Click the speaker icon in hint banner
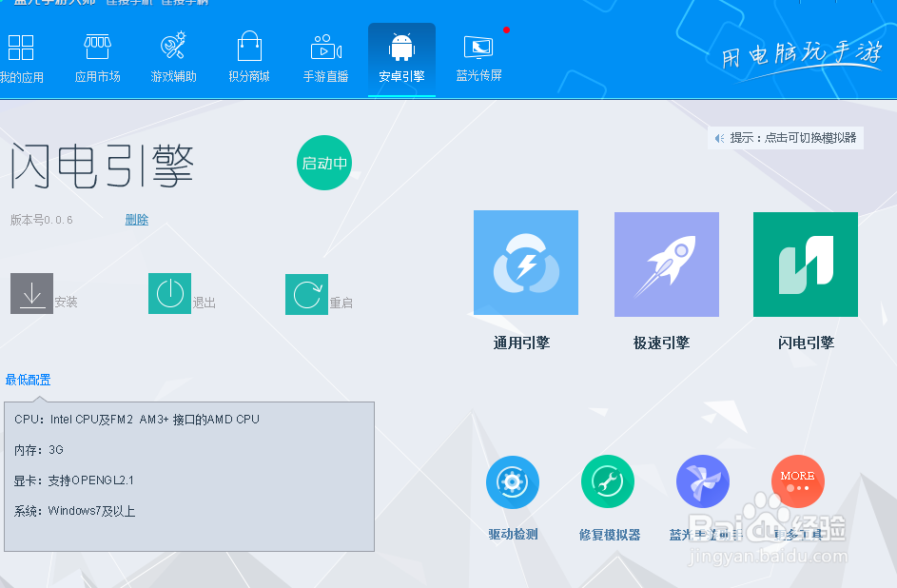This screenshot has height=588, width=897. coord(720,138)
